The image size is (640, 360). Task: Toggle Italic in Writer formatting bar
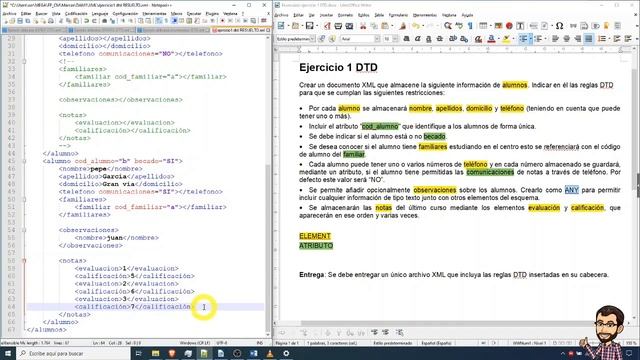(418, 38)
